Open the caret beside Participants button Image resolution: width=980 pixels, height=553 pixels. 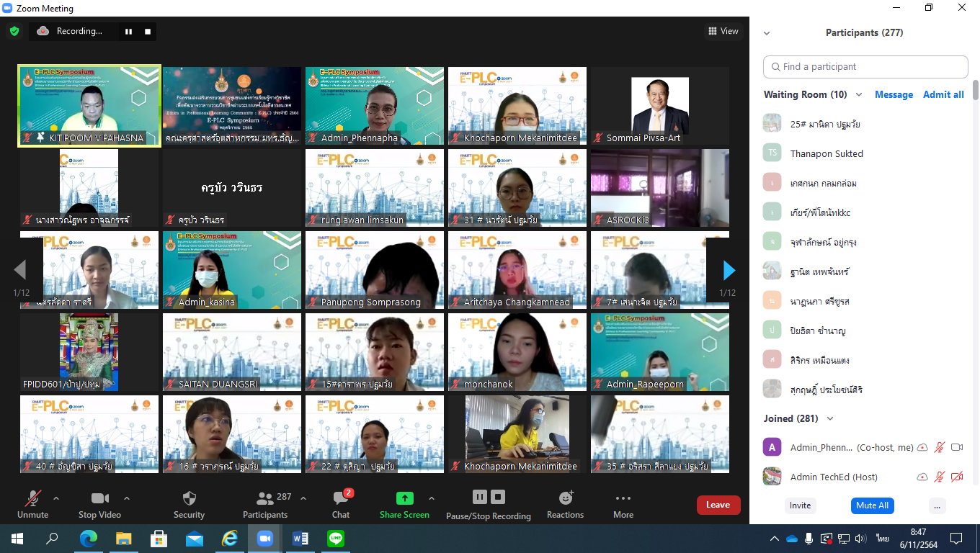point(303,498)
